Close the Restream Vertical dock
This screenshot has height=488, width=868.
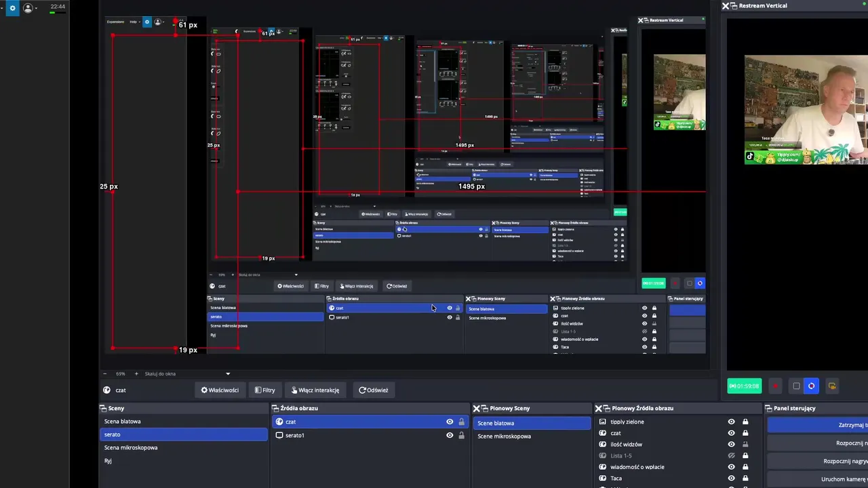tap(726, 5)
